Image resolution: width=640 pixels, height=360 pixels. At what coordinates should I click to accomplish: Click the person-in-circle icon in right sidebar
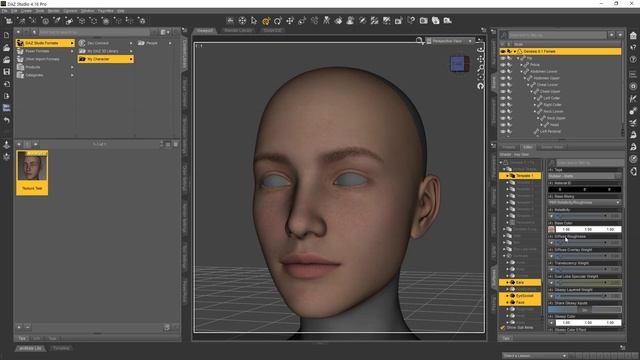633,86
